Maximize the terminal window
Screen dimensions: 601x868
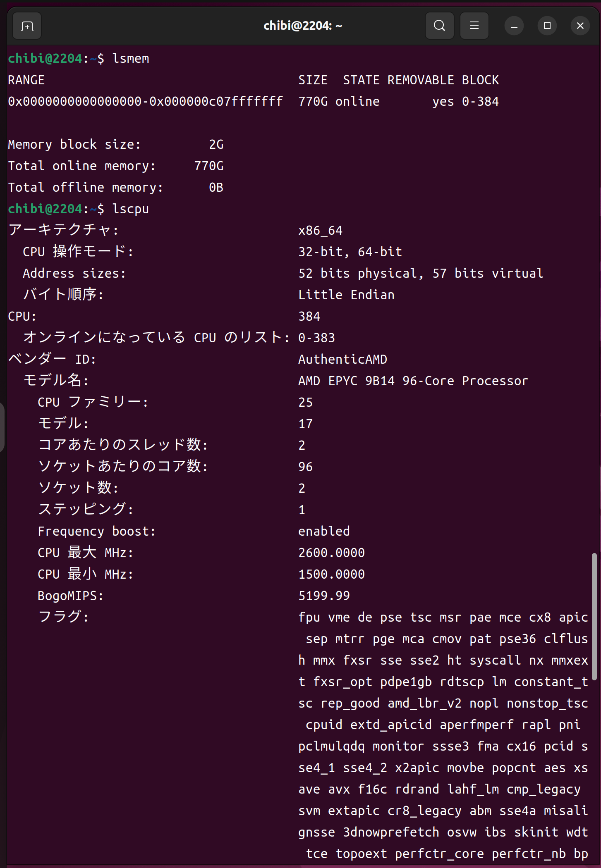[547, 26]
